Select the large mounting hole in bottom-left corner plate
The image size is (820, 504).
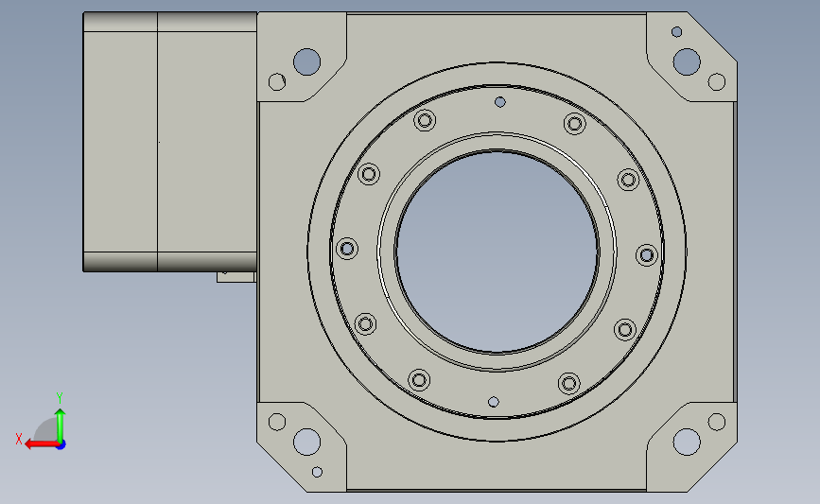click(x=307, y=442)
